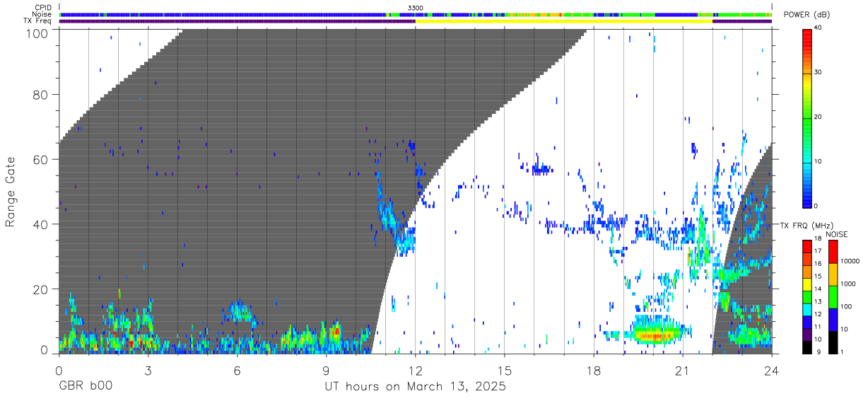Click the power legend value 40
Image resolution: width=868 pixels, height=401 pixels.
(819, 28)
